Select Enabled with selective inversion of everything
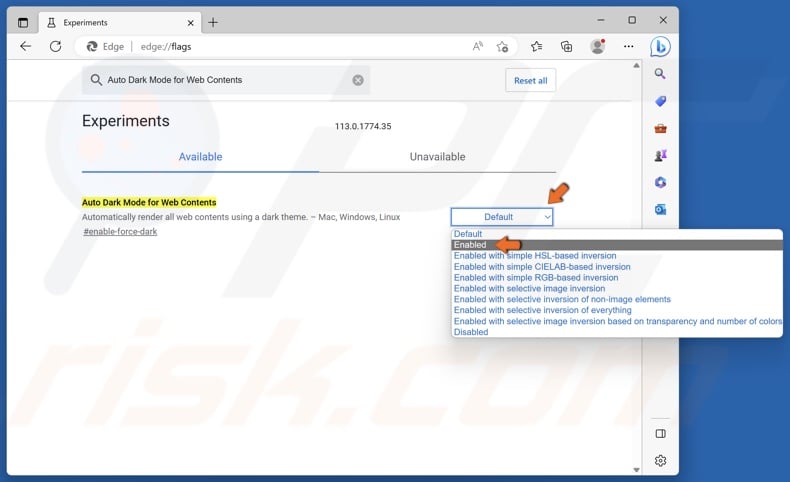This screenshot has height=482, width=790. click(617, 310)
